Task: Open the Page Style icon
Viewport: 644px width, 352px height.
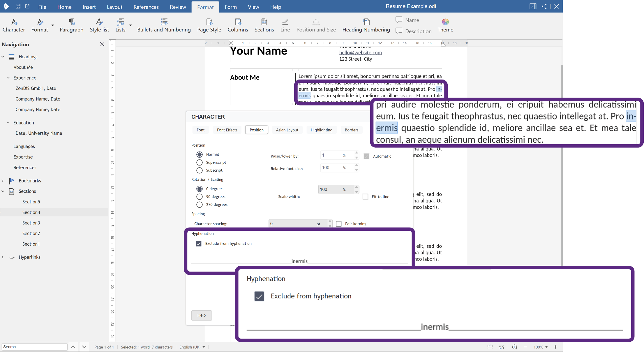Action: (x=209, y=25)
